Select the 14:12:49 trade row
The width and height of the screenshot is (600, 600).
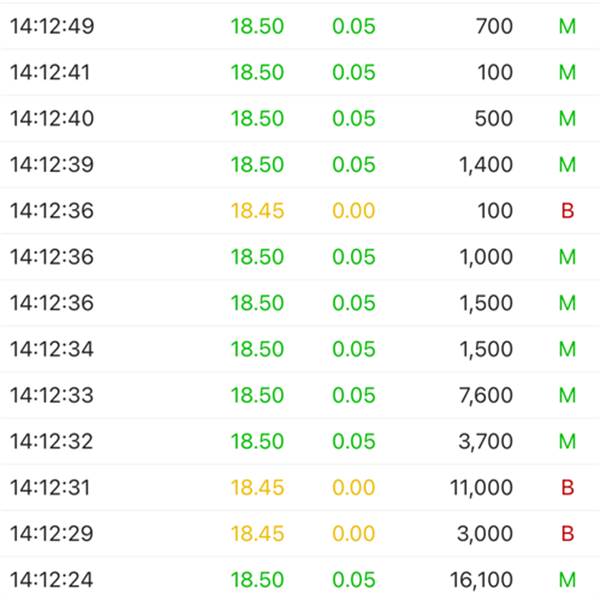click(300, 26)
